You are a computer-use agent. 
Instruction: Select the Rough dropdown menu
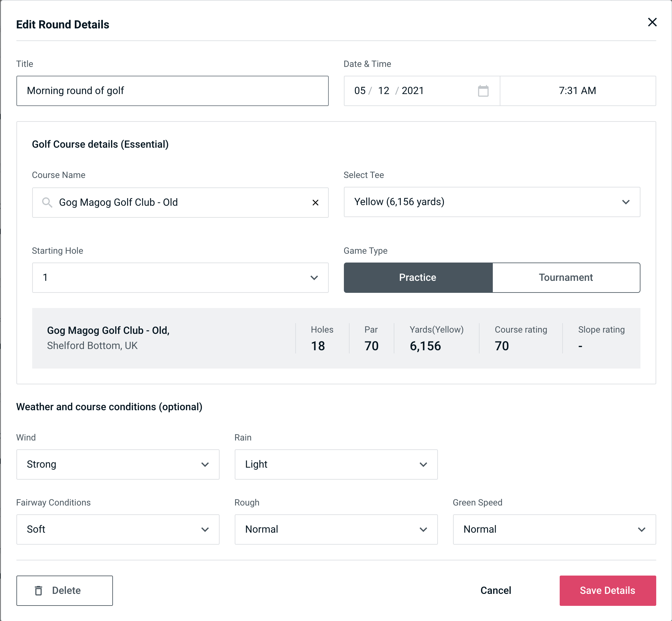click(336, 529)
